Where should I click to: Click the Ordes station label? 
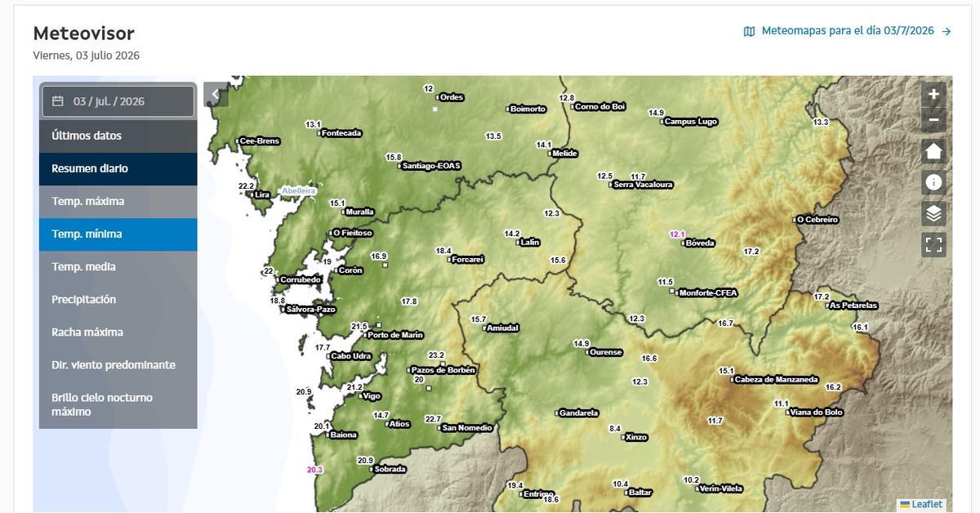tap(452, 97)
